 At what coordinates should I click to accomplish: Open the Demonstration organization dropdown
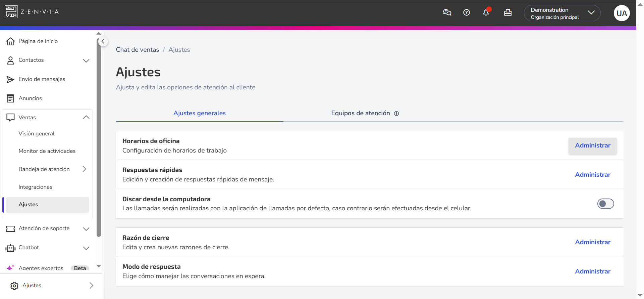(x=562, y=13)
